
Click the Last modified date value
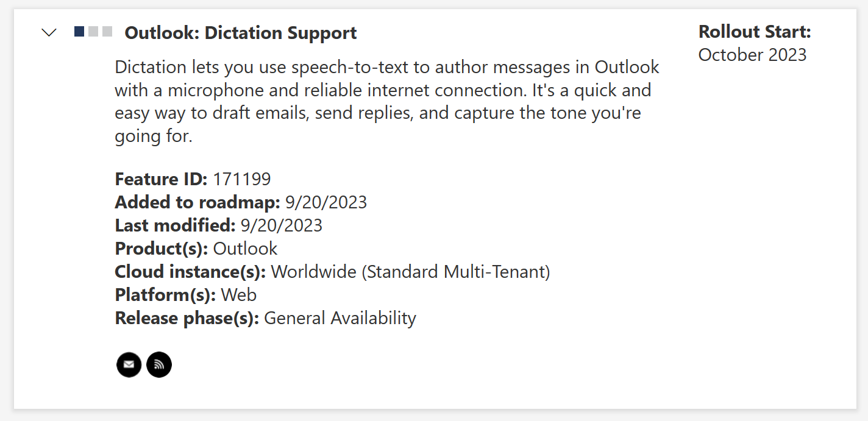click(282, 225)
